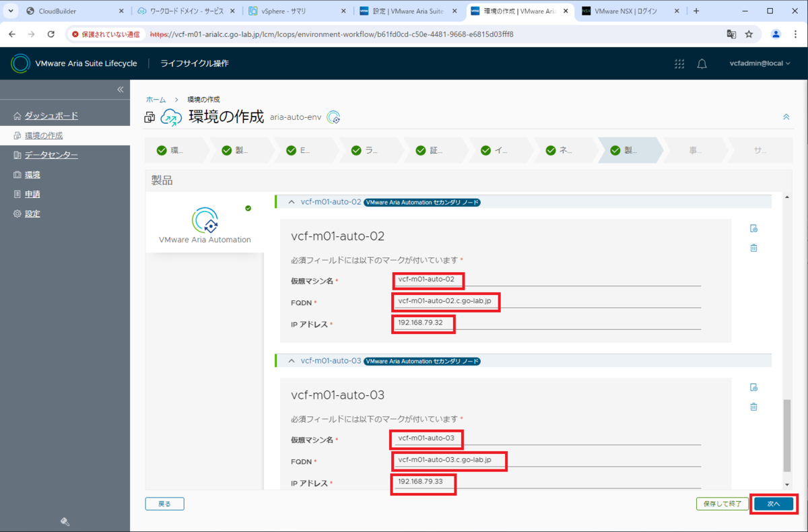Switch to the 設定 | VMware Aria Suite tab

pos(407,11)
